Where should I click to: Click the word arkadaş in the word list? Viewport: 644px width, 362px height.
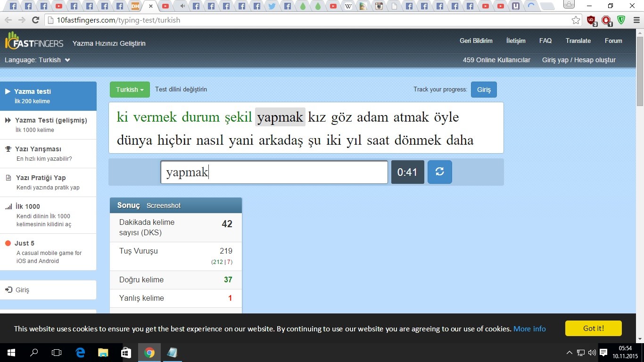[281, 140]
